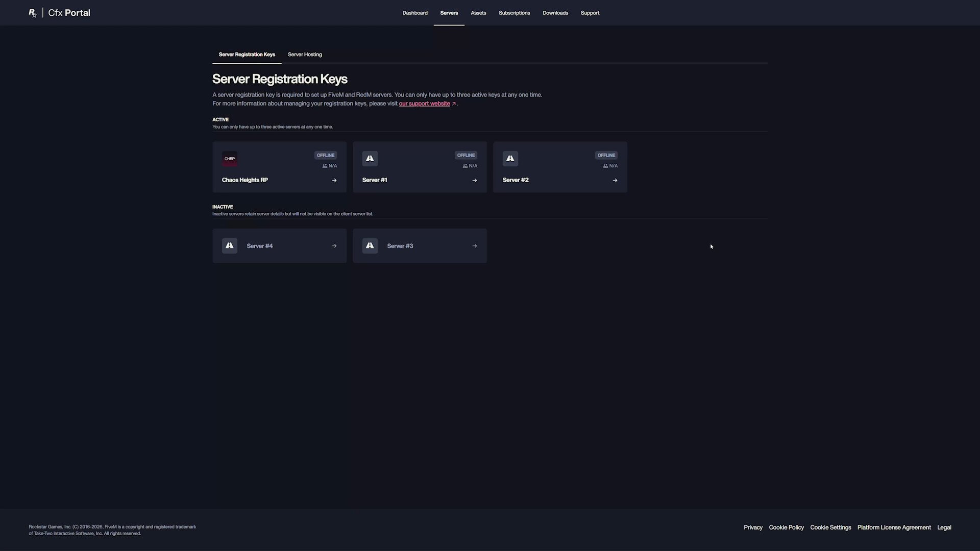Open the Privacy footer link
This screenshot has height=551, width=980.
753,528
